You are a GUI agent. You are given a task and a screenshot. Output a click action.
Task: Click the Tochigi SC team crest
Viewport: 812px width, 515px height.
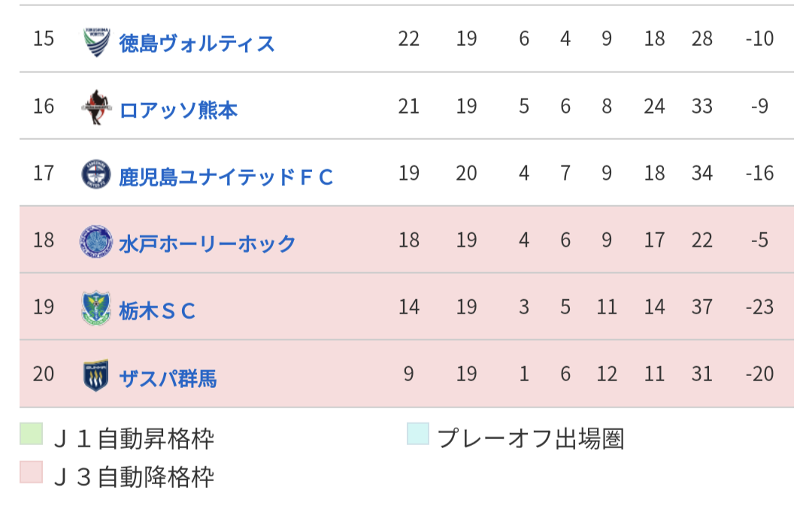coord(96,308)
